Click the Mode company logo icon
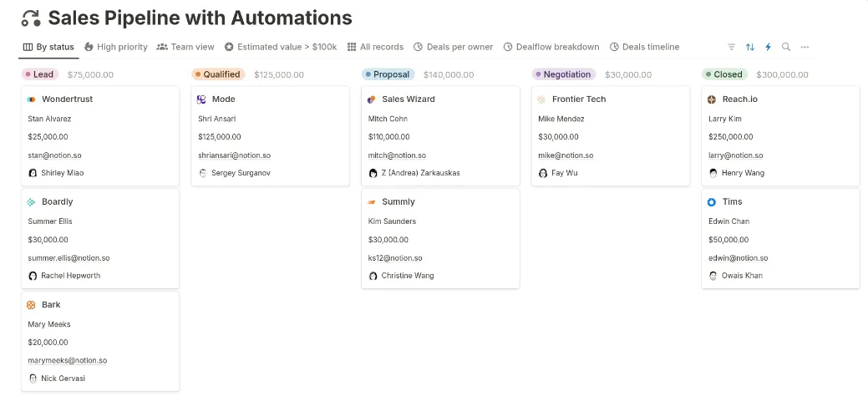 pos(201,99)
